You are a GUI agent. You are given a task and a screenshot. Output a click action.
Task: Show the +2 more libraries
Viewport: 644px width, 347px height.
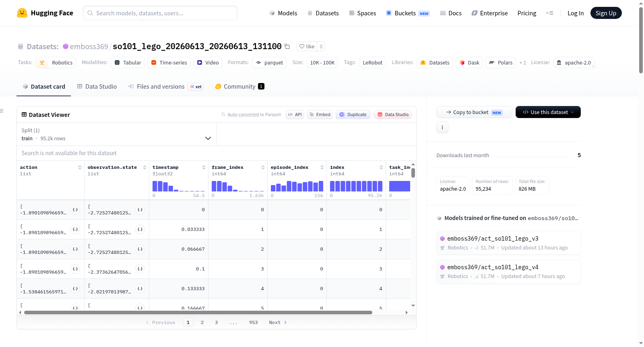point(522,62)
